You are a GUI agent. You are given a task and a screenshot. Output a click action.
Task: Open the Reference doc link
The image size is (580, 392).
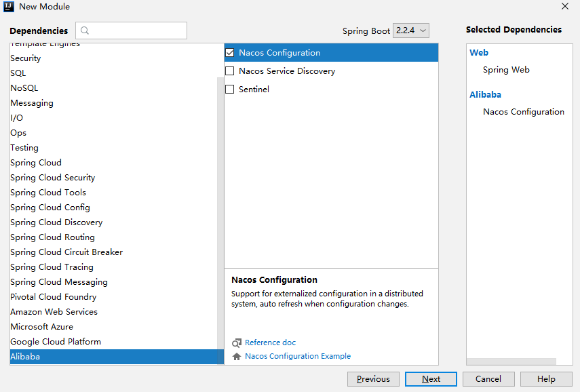(x=270, y=343)
